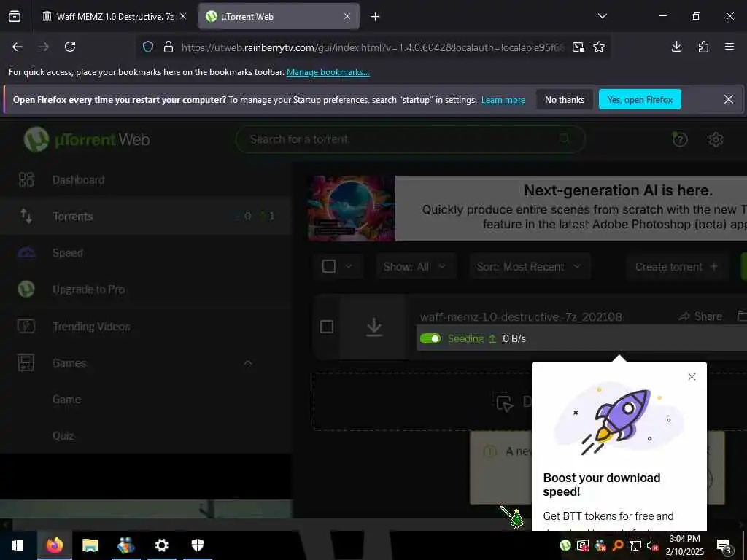Click the Manage bookmarks link
The width and height of the screenshot is (747, 560).
[328, 72]
